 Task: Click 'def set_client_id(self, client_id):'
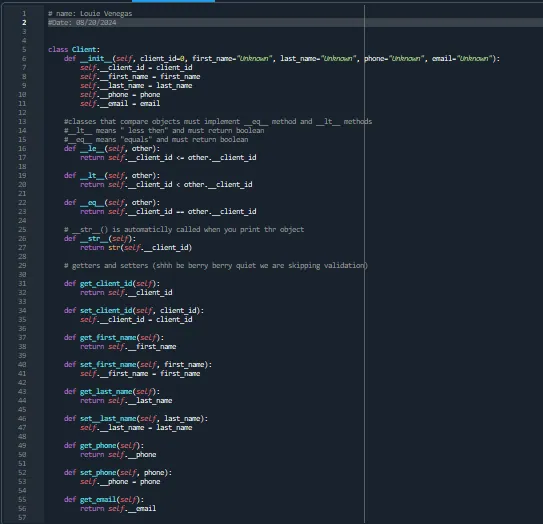(134, 311)
